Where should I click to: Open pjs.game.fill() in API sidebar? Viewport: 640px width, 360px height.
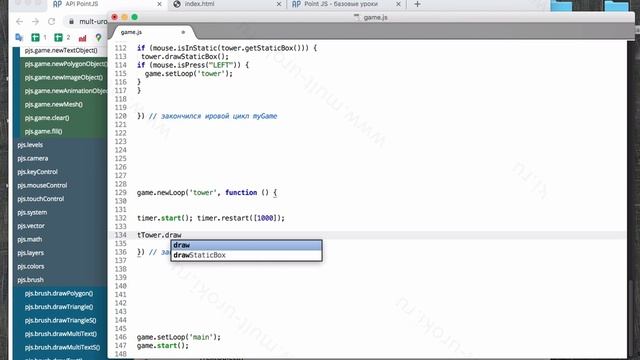coord(43,131)
